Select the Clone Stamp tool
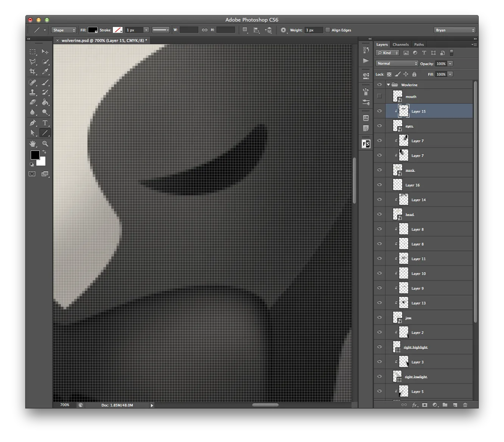 point(33,92)
